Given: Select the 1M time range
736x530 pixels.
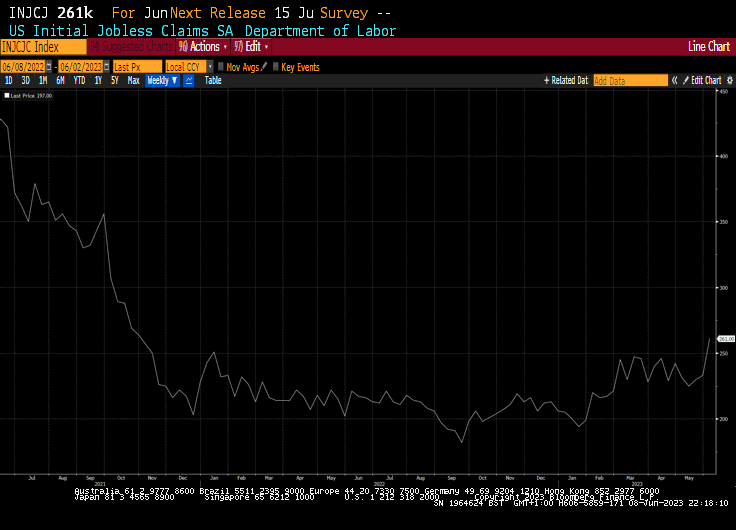Looking at the screenshot, I should click(43, 80).
